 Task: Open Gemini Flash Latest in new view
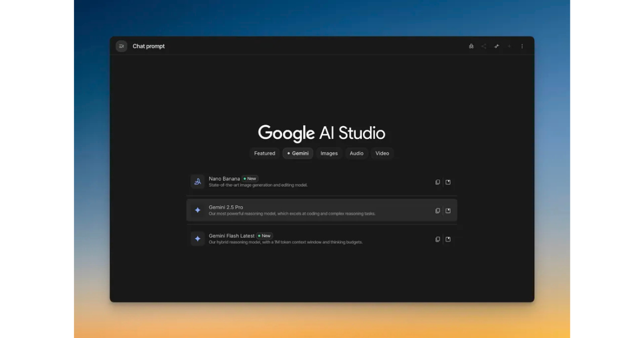448,239
